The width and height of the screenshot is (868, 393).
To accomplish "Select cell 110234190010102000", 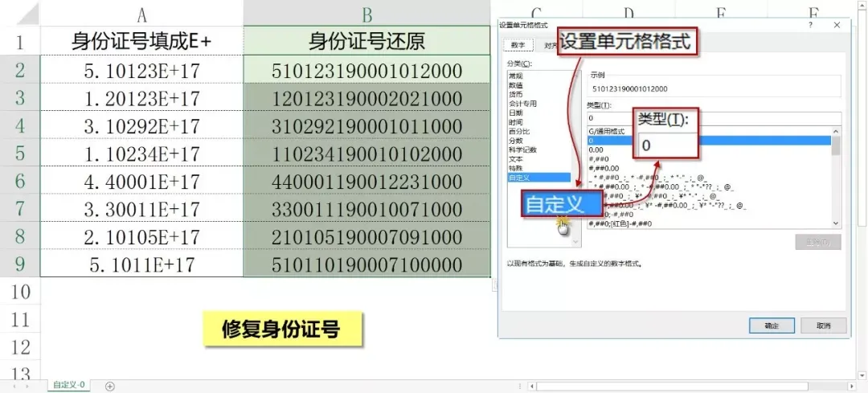I will 366,153.
